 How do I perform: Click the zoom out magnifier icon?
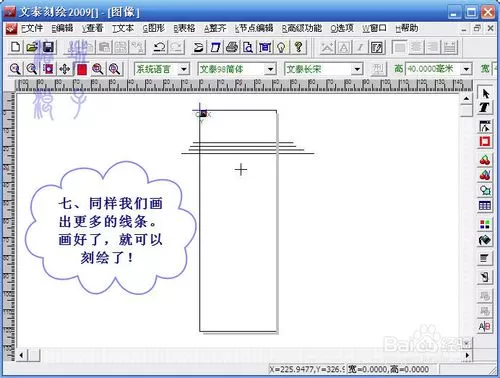[32, 69]
